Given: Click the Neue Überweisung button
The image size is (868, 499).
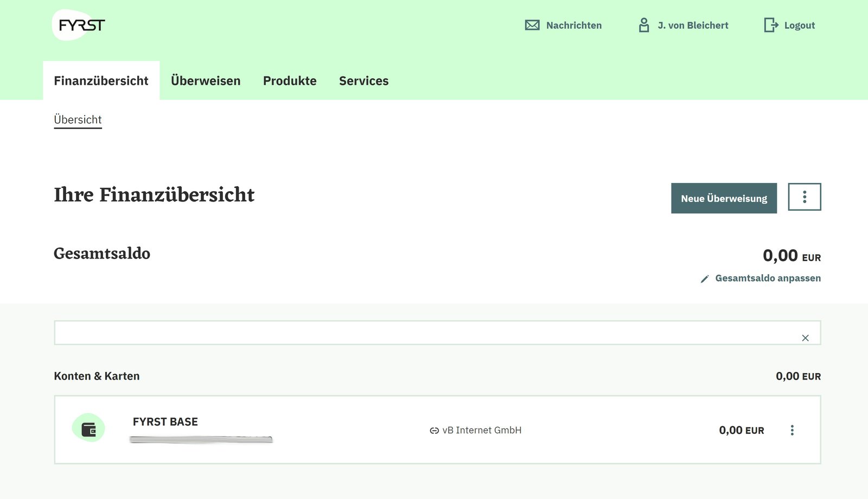Looking at the screenshot, I should click(724, 198).
